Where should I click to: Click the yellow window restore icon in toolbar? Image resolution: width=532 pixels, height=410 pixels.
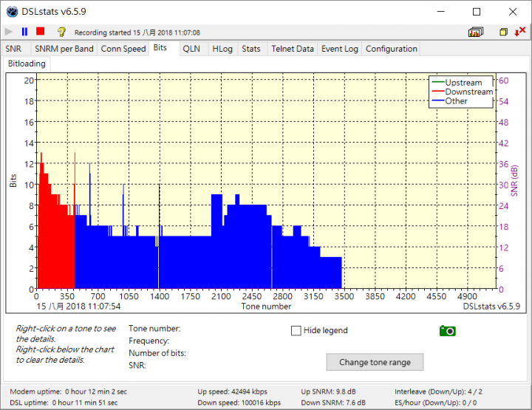point(503,32)
